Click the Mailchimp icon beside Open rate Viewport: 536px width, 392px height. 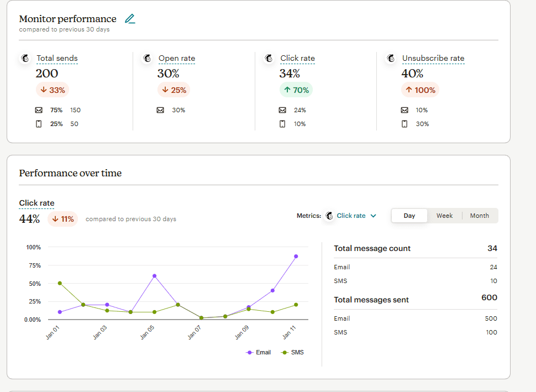(148, 58)
